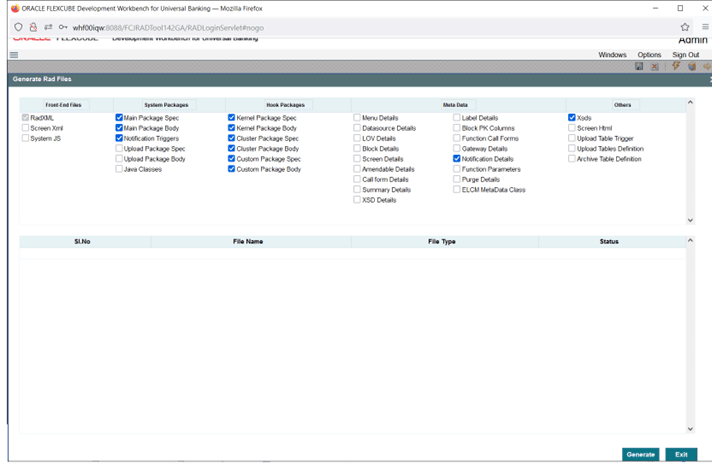Check Amendable Details
The width and height of the screenshot is (712, 464).
[357, 169]
